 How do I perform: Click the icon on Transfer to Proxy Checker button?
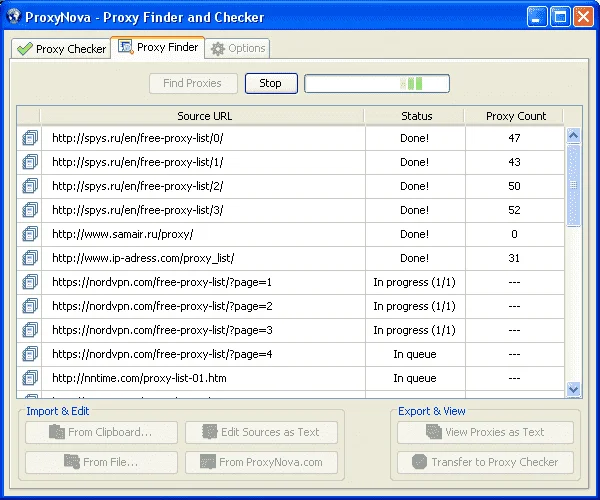(x=419, y=462)
